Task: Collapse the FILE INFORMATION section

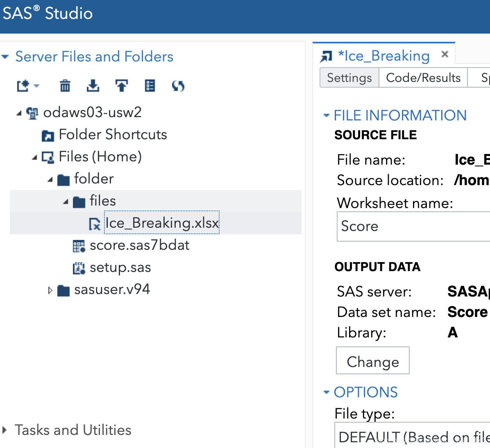Action: click(326, 115)
